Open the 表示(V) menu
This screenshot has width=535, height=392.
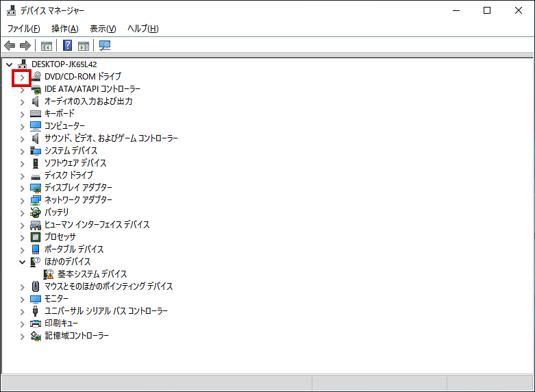tap(103, 29)
